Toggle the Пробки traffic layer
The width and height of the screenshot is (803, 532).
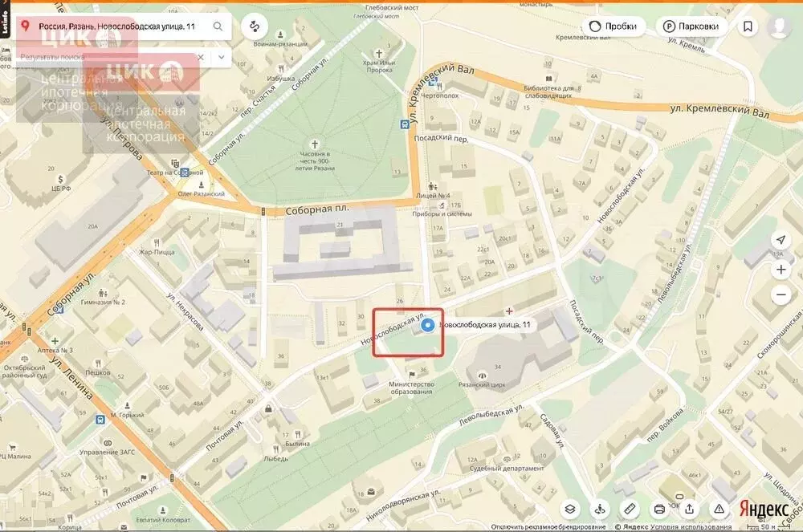(x=613, y=26)
